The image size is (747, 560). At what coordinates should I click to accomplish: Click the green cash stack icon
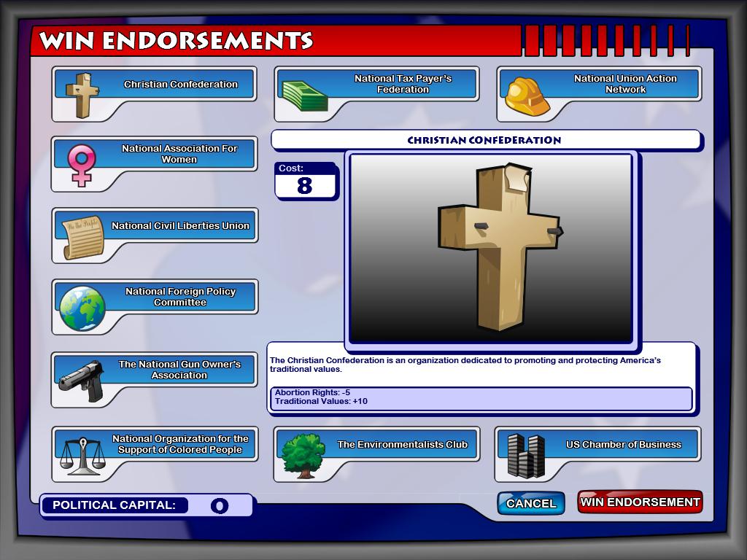point(304,96)
